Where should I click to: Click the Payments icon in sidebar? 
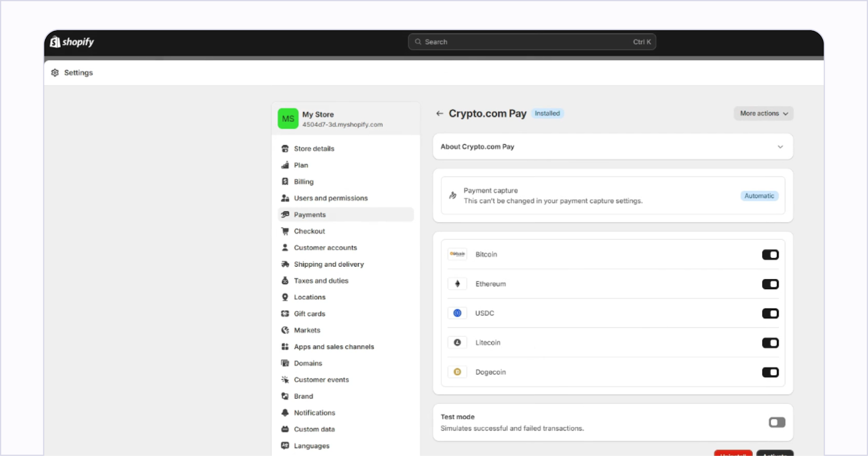point(285,215)
